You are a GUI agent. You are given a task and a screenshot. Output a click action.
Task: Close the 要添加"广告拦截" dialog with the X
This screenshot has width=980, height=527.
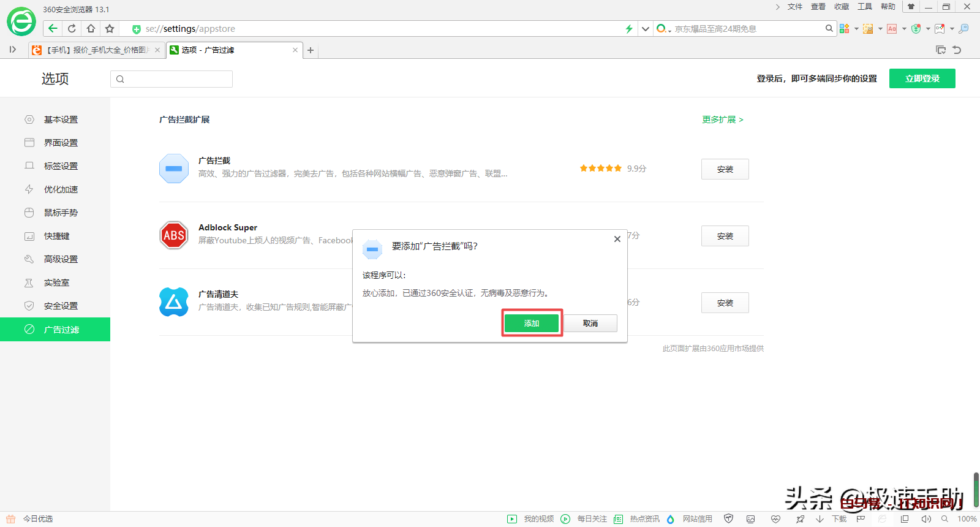(x=617, y=239)
